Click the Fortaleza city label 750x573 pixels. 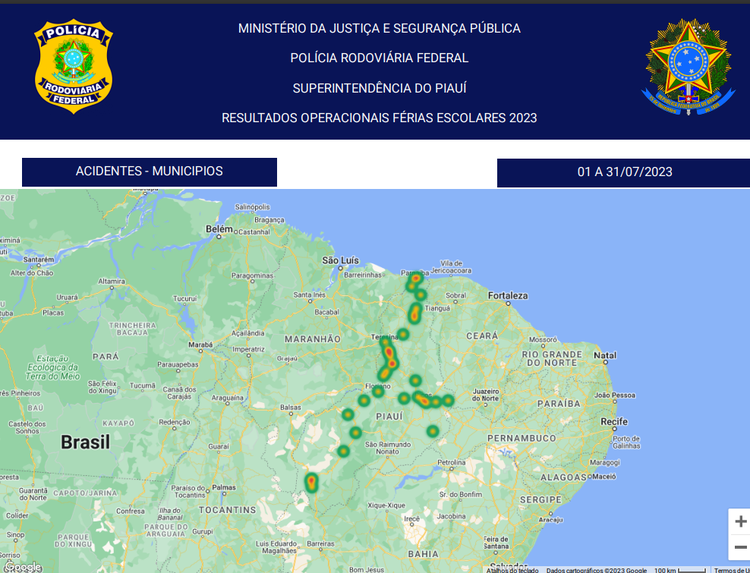click(x=507, y=296)
